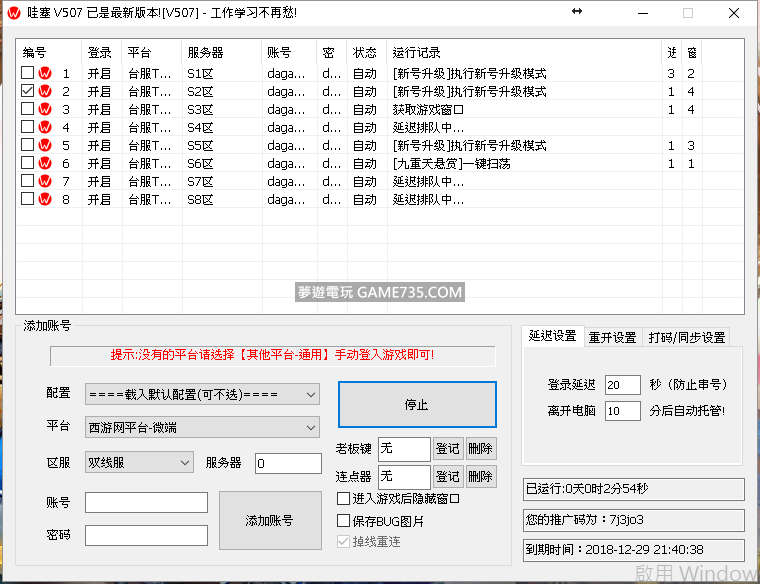Image resolution: width=760 pixels, height=584 pixels.
Task: Enable 保存BUG图片 checkbox
Action: 344,520
